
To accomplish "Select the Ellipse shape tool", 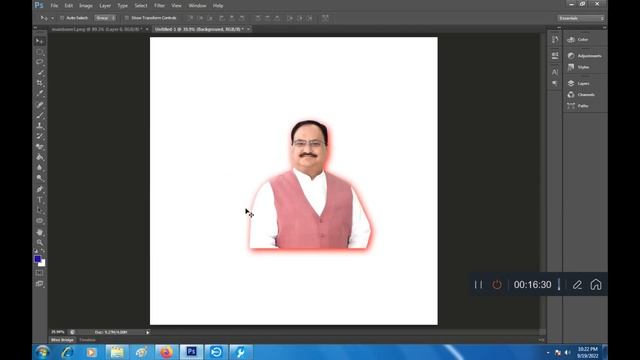I will click(40, 221).
